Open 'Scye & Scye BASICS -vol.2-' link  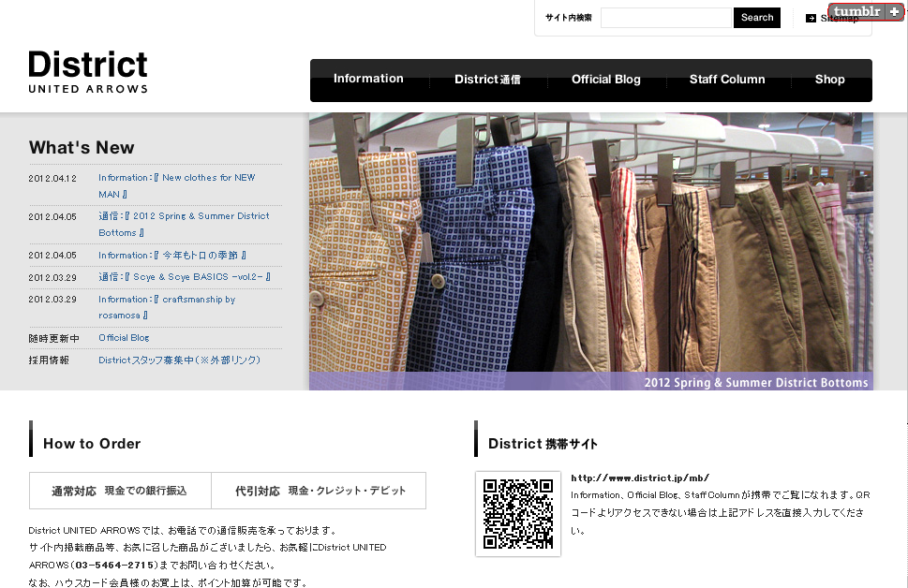185,277
